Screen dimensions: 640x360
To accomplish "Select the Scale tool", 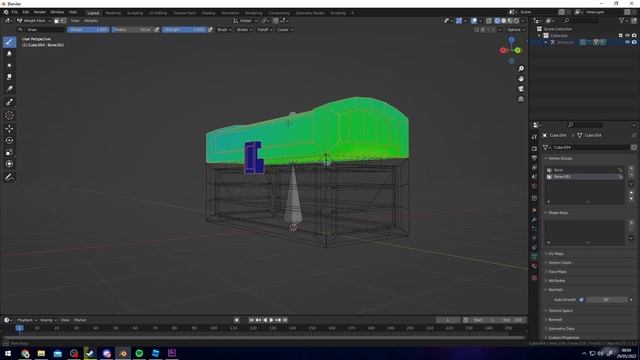I will (x=9, y=152).
